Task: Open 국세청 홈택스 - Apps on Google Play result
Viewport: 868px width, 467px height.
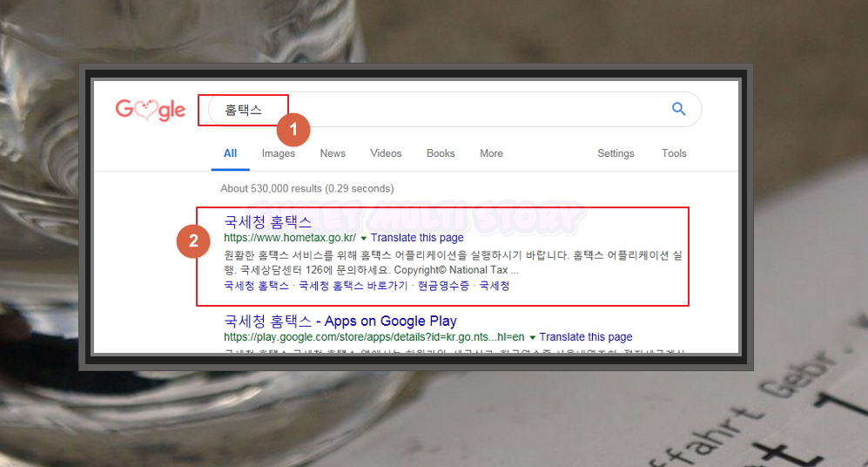Action: (x=340, y=321)
